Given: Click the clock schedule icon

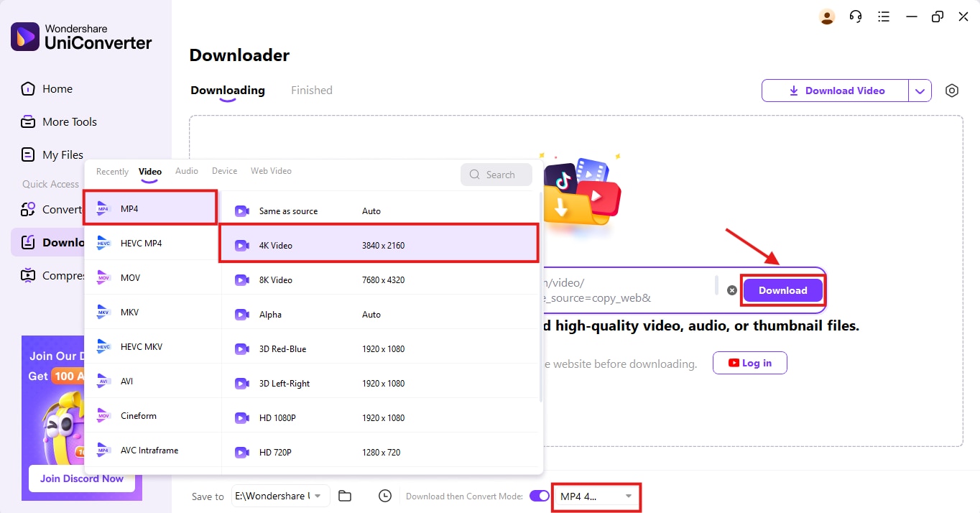Looking at the screenshot, I should pos(385,496).
